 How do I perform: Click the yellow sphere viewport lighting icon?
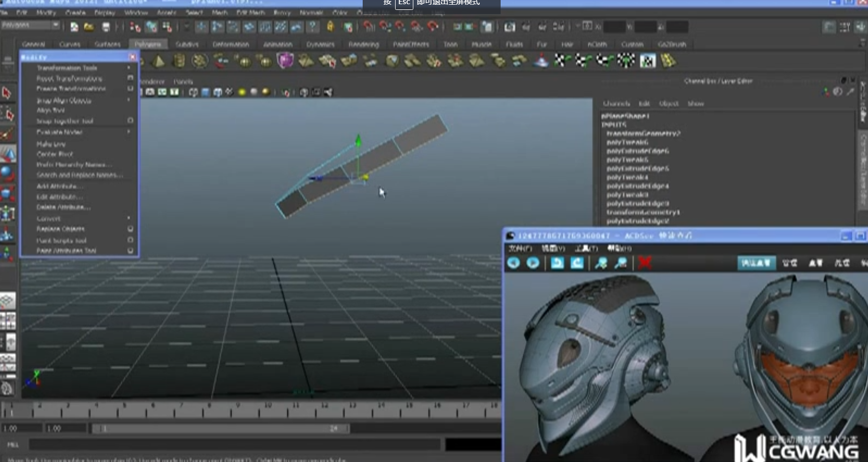tap(242, 93)
